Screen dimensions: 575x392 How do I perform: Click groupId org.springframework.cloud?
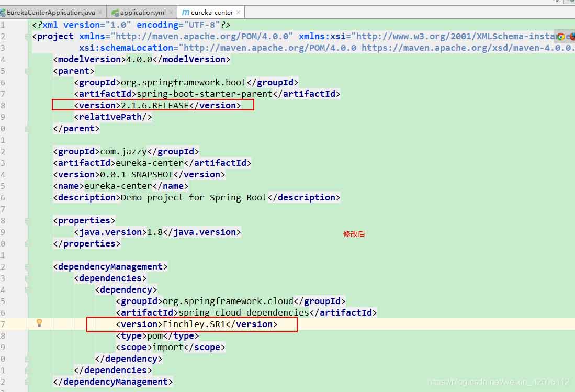pyautogui.click(x=231, y=301)
